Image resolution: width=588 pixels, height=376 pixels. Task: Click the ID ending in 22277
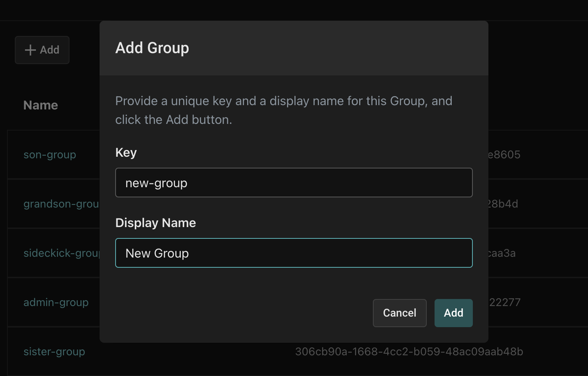click(505, 303)
